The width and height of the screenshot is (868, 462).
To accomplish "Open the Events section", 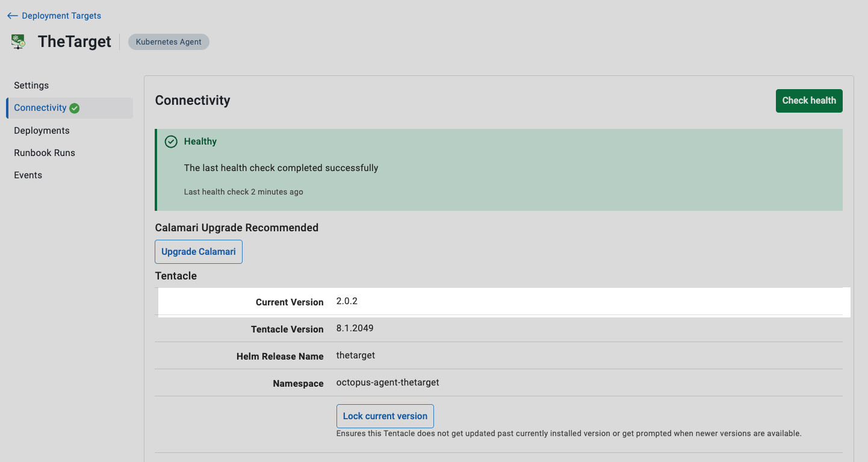I will 28,175.
